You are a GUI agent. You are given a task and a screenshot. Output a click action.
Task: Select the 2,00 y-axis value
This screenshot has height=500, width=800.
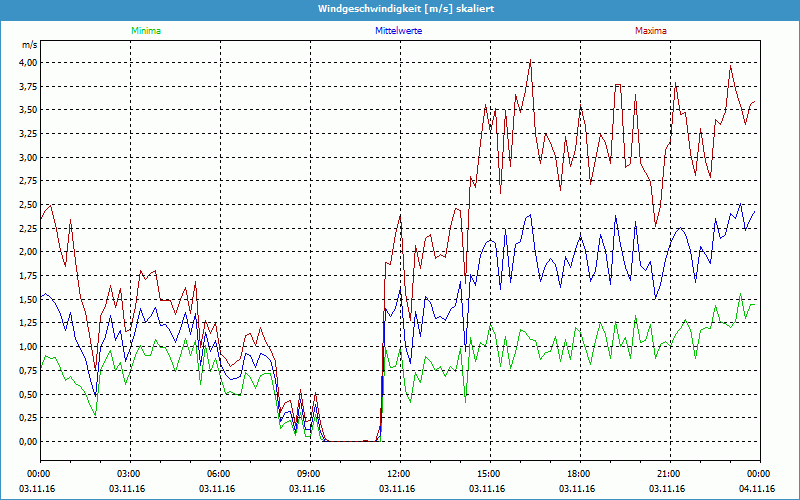tap(29, 252)
